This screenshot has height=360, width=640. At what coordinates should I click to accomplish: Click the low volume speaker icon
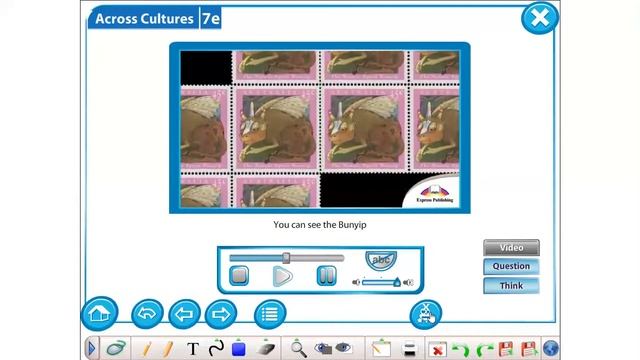click(x=356, y=282)
